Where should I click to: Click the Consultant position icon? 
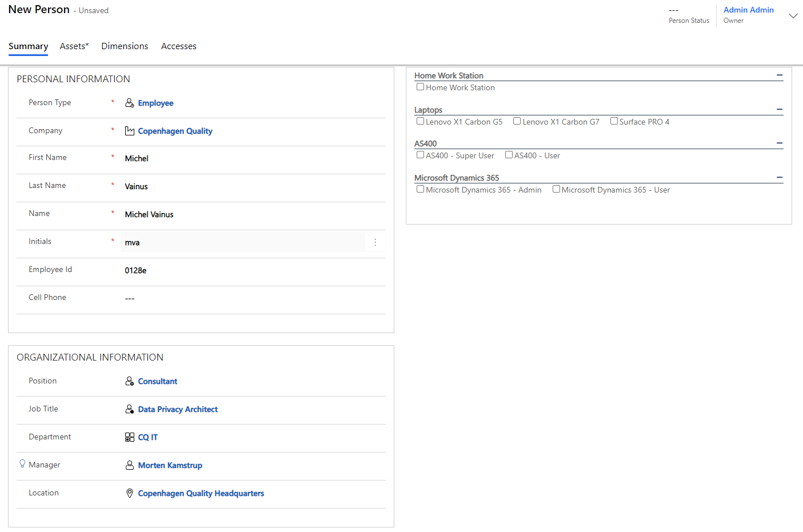coord(130,381)
